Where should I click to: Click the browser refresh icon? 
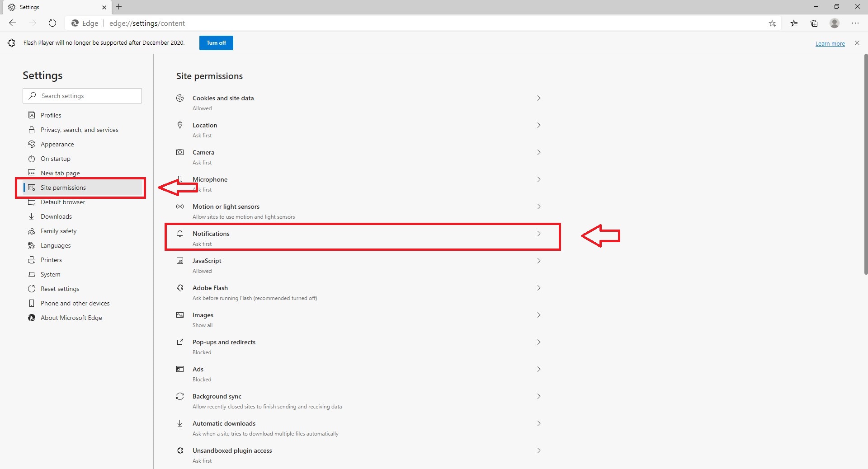(x=52, y=23)
